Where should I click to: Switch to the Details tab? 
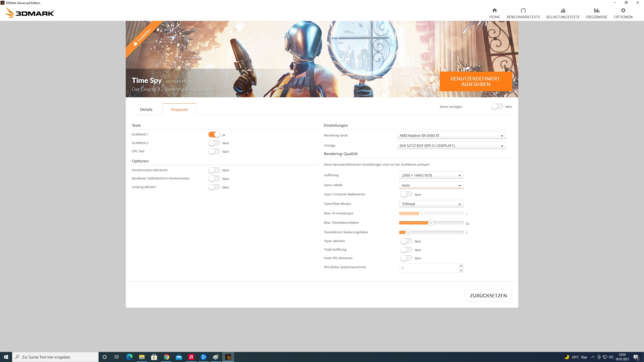click(146, 109)
